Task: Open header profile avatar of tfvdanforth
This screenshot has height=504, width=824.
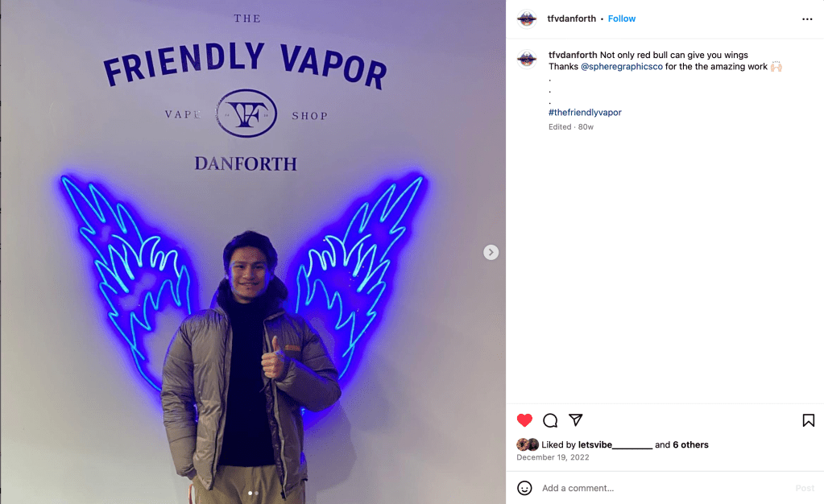Action: tap(527, 19)
